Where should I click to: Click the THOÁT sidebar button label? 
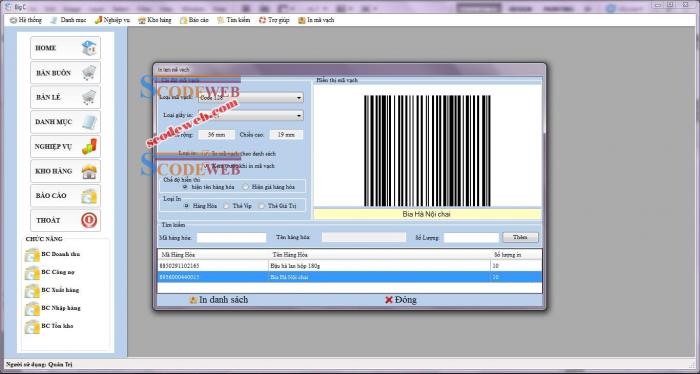48,220
